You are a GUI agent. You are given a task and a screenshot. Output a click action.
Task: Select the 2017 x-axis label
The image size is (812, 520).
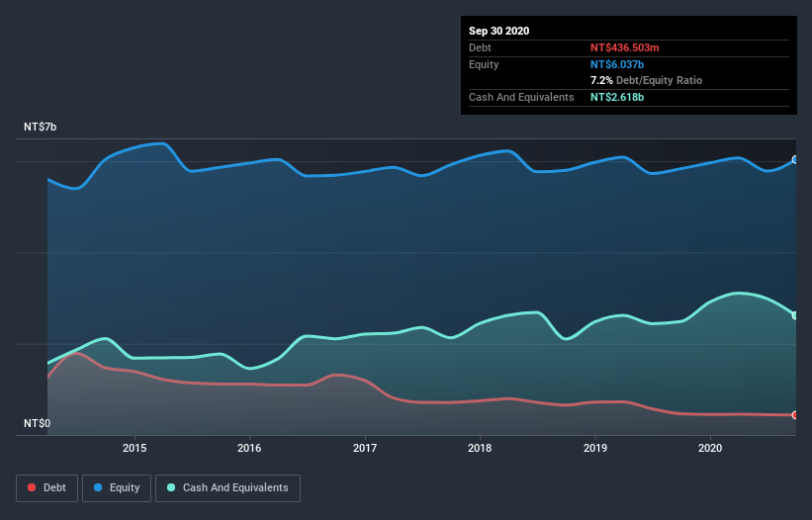tap(365, 448)
